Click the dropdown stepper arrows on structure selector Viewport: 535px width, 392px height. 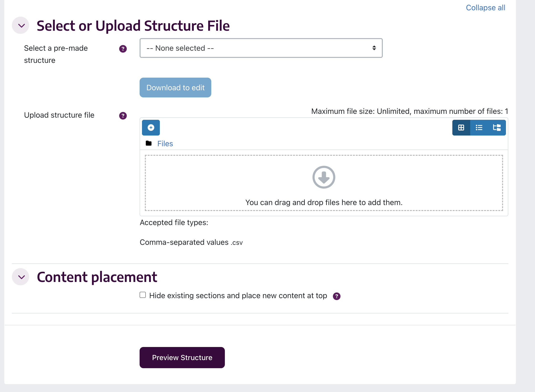click(374, 48)
